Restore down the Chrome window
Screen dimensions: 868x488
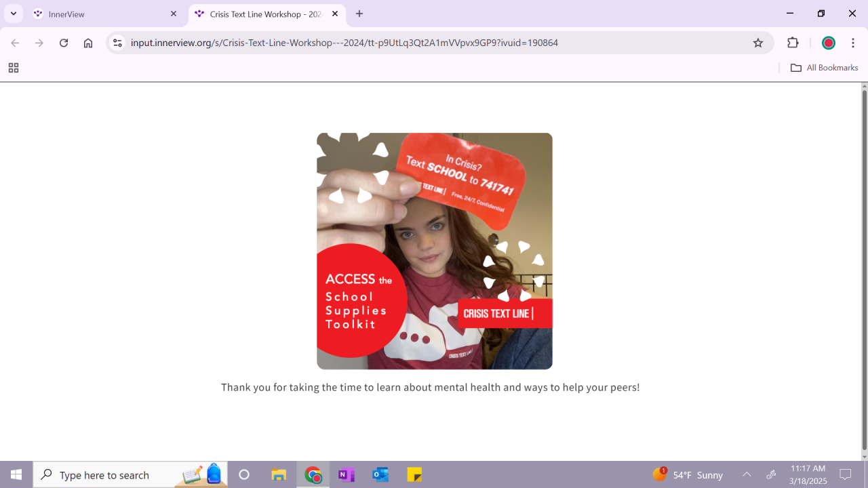pos(821,14)
